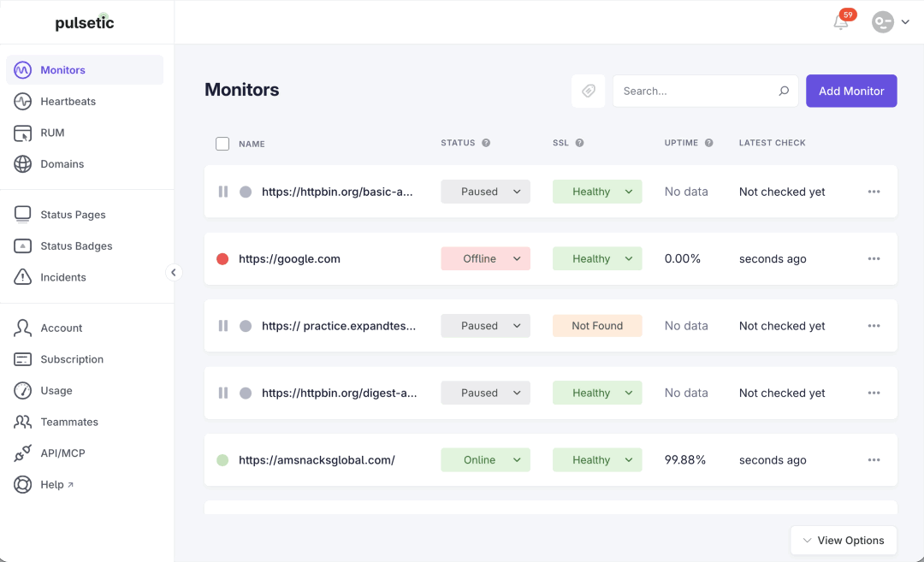Go to Domains section

pyautogui.click(x=62, y=163)
